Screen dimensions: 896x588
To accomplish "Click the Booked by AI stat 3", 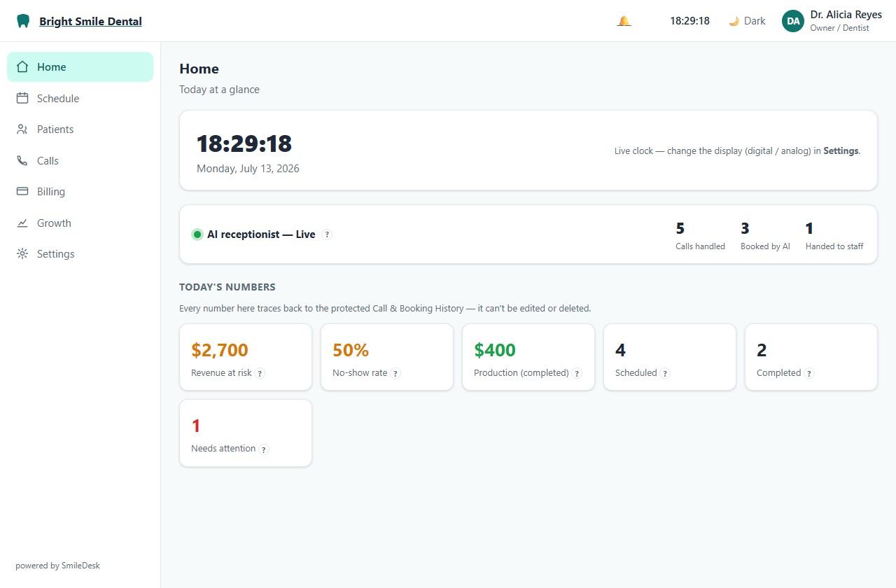I will coord(745,228).
